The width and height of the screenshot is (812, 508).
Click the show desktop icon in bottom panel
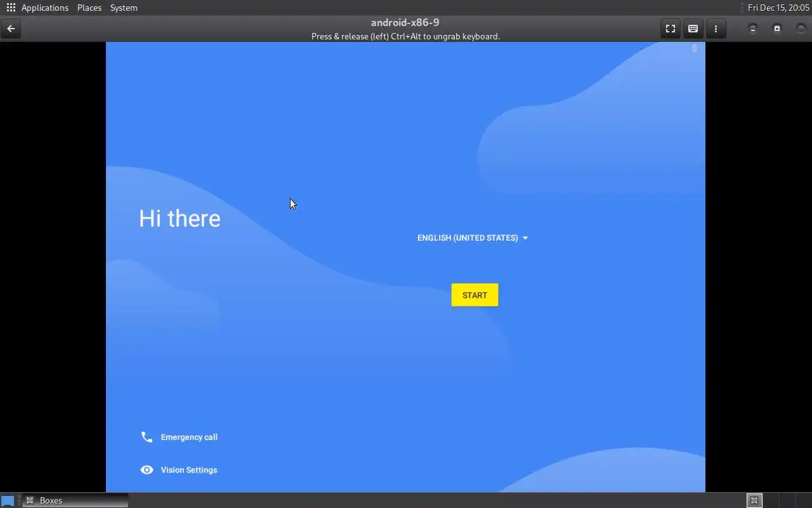point(8,500)
